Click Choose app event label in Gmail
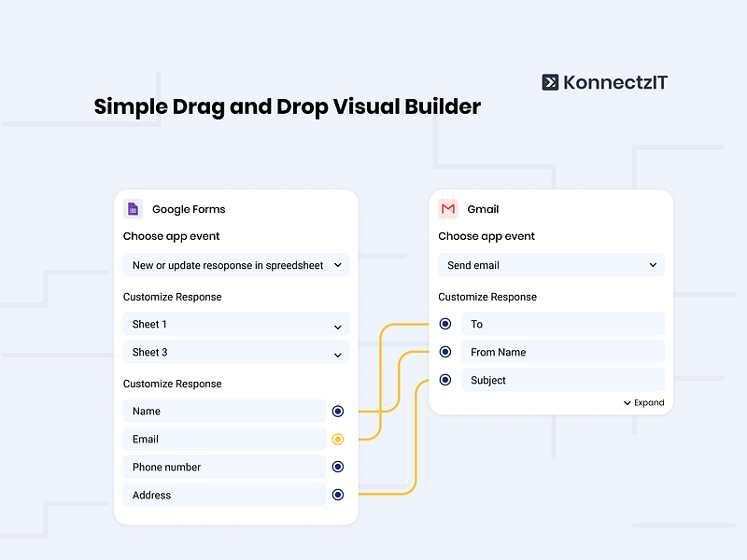 (x=486, y=236)
